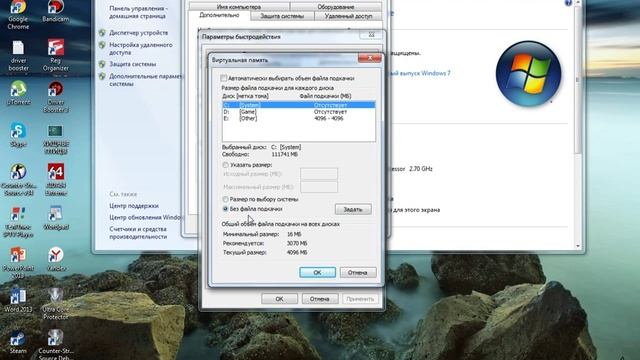Viewport: 640px width, 360px height.
Task: Open Панель управления - домашняя страница link
Action: pos(138,12)
